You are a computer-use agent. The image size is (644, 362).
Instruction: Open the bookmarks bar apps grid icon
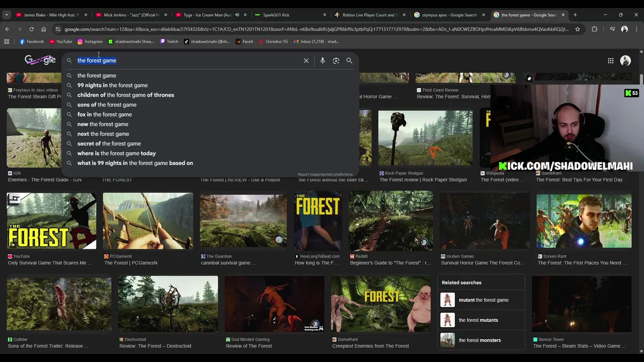(x=7, y=42)
